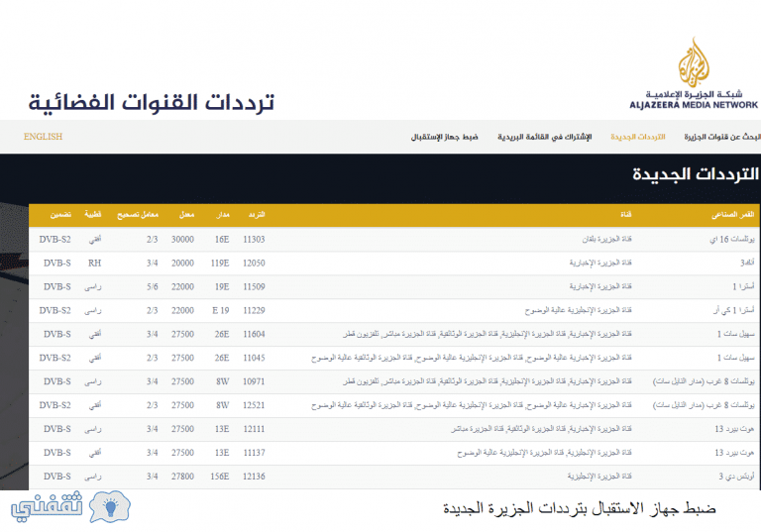This screenshot has width=761, height=532.
Task: Select frequency value 10971
Action: 254,382
